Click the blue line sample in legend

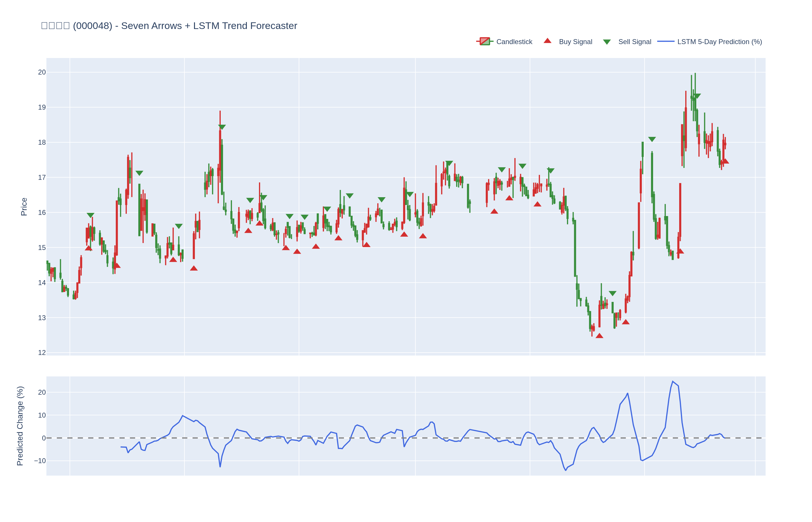(666, 41)
